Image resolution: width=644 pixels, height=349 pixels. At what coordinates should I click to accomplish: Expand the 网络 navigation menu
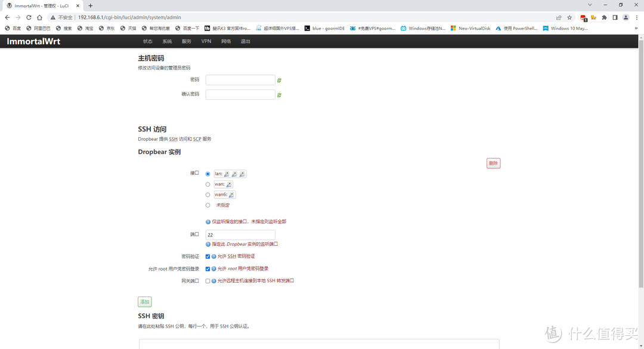click(226, 41)
